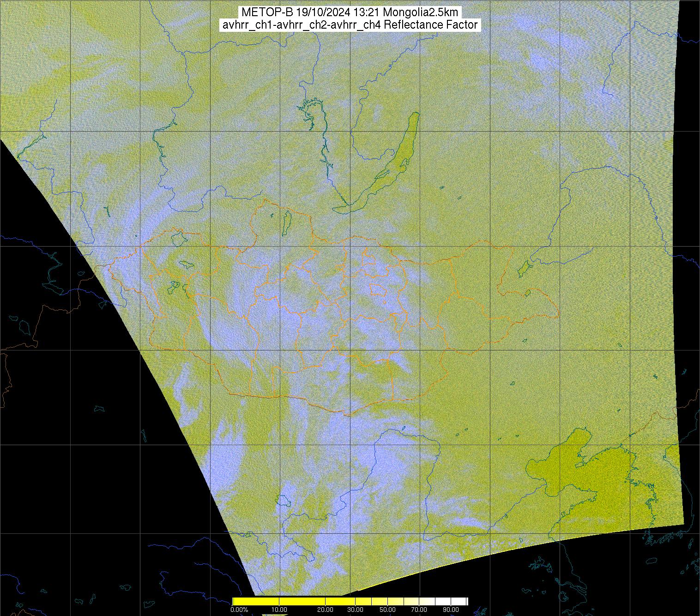The height and width of the screenshot is (616, 700).
Task: Click the 90.00 colorbar label
Action: pos(450,610)
